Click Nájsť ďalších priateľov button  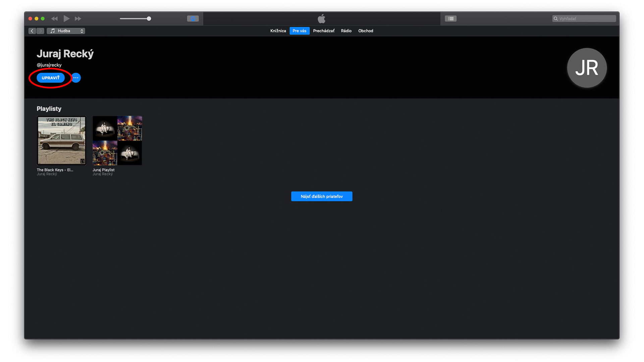[x=322, y=196]
